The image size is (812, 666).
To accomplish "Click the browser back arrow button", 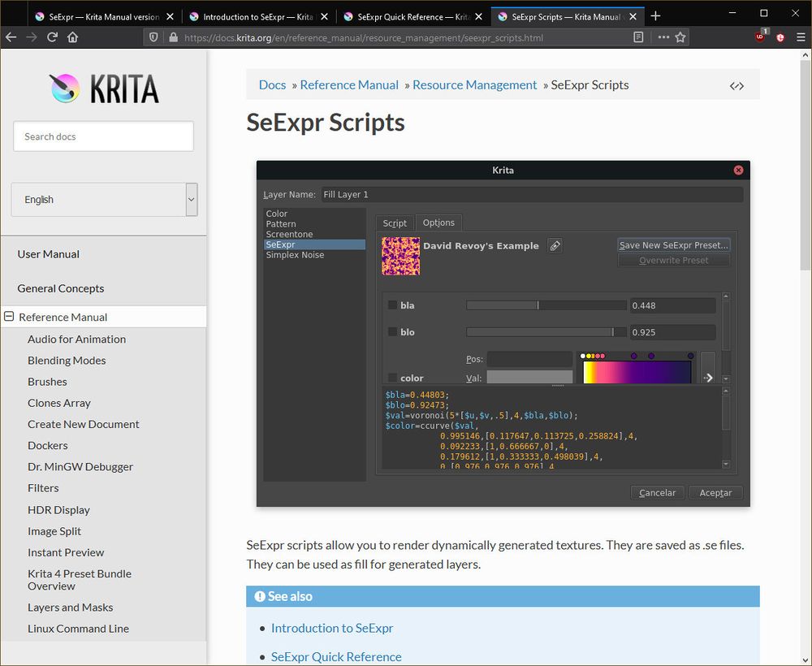I will 11,37.
